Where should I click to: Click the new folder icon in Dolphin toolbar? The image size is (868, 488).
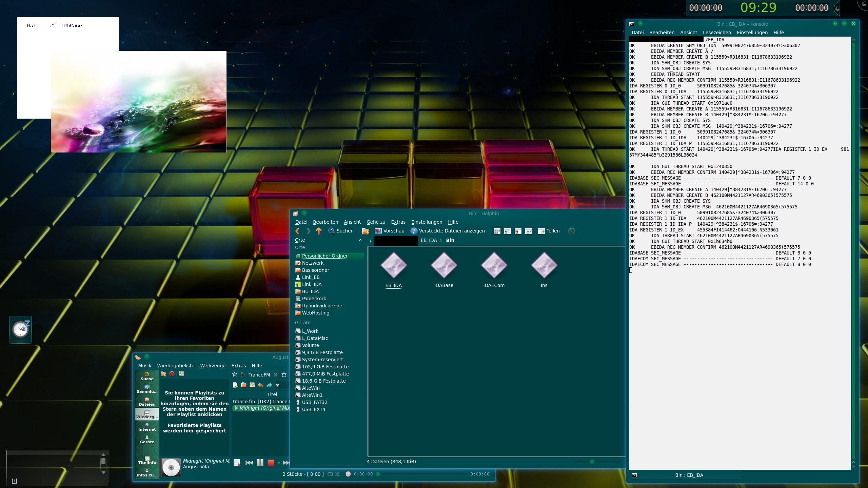point(366,231)
